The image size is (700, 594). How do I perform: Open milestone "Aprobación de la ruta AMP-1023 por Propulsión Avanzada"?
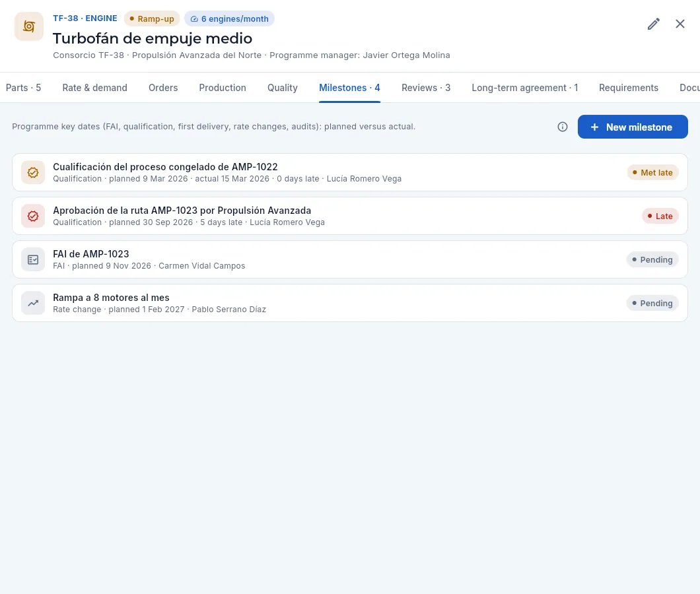click(x=349, y=216)
